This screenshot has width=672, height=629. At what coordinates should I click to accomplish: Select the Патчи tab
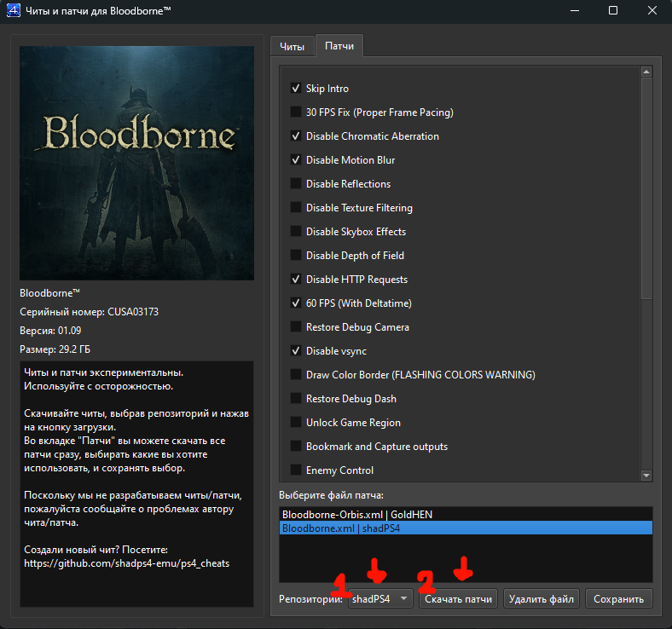[339, 46]
